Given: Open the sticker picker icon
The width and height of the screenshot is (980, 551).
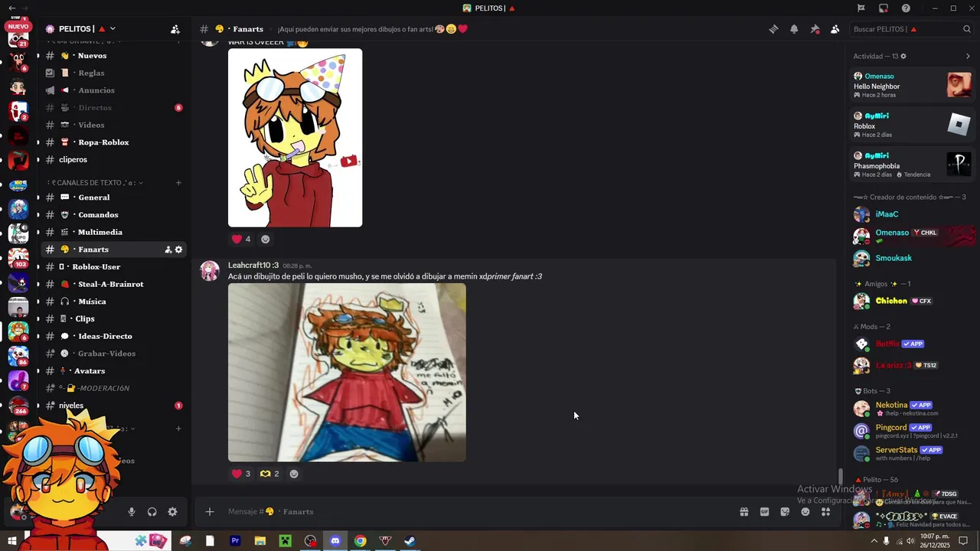Looking at the screenshot, I should coord(785,512).
